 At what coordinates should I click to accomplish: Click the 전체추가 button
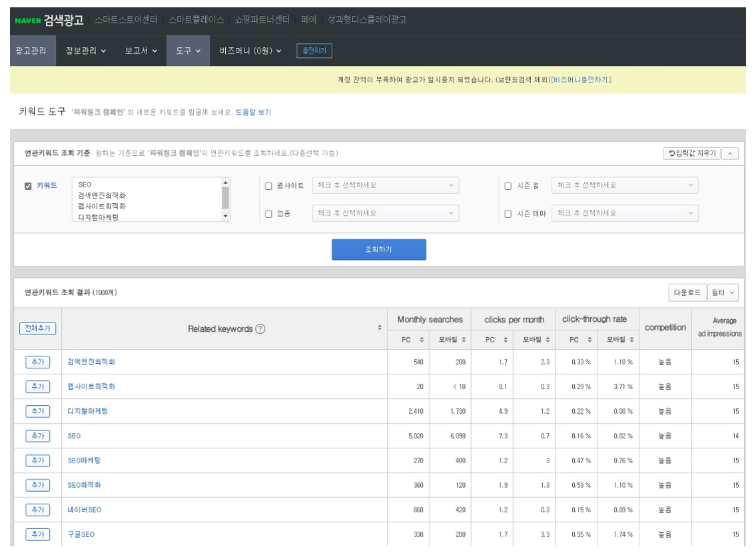click(37, 328)
